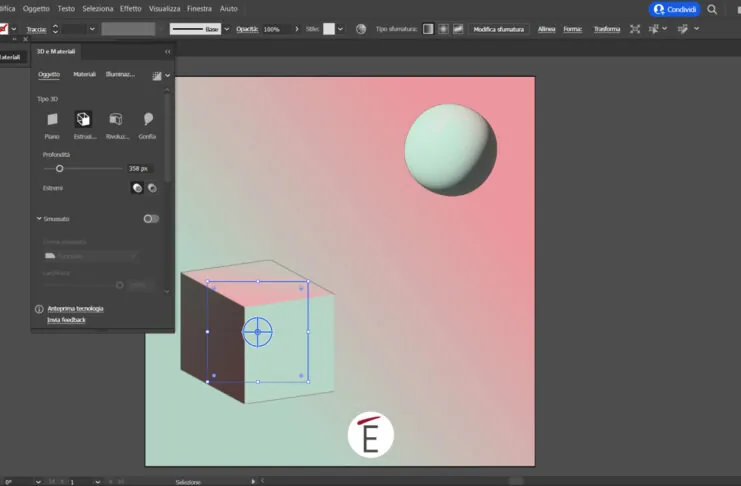This screenshot has width=741, height=486.
Task: Click the freeform gradient type icon
Action: point(459,29)
